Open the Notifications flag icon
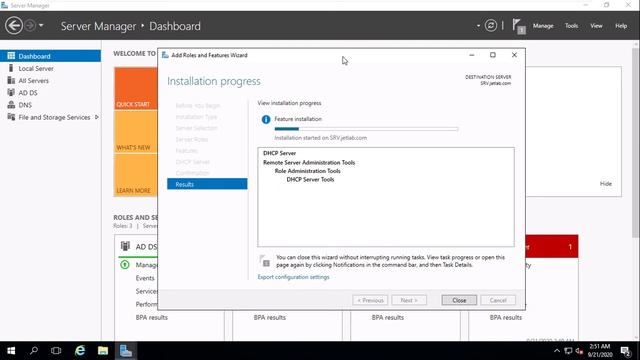The image size is (640, 360). 519,27
